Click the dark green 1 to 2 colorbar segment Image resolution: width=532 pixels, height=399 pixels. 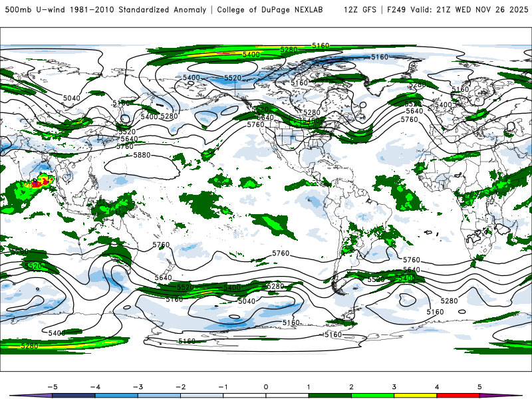tap(330, 396)
